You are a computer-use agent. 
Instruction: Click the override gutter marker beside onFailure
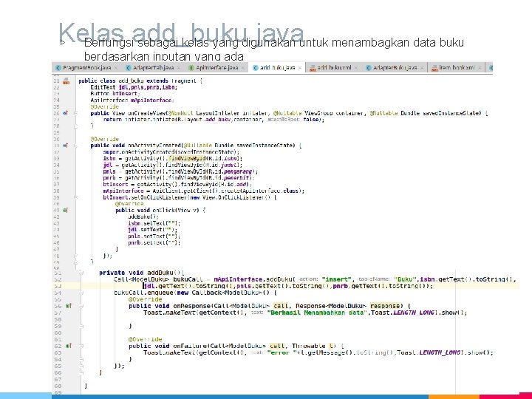click(69, 346)
